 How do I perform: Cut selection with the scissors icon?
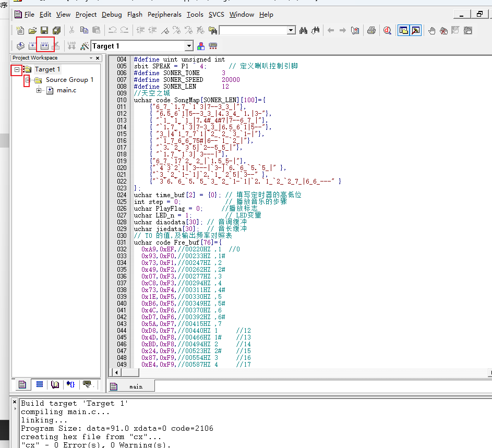coord(72,30)
